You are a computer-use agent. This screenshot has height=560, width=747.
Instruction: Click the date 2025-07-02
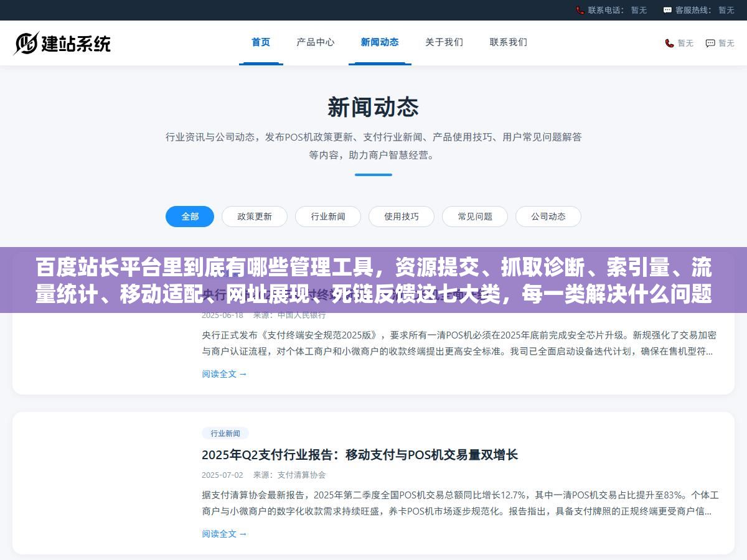222,475
